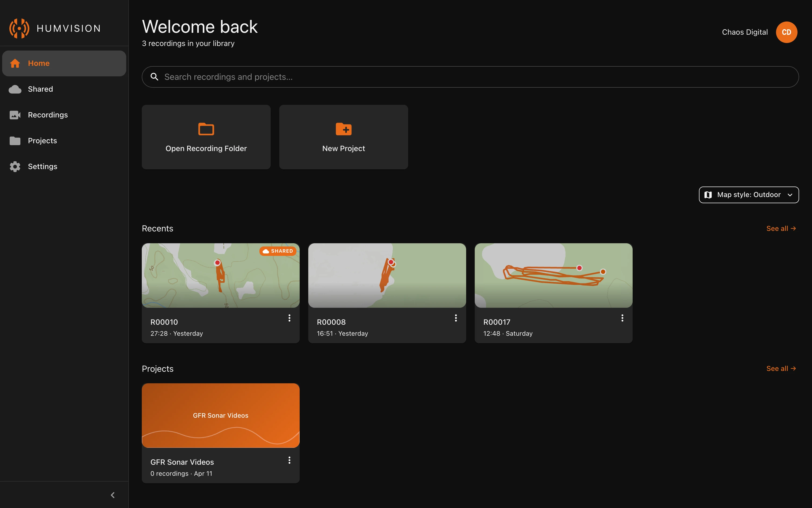
Task: Click the Shared cloud icon in sidebar
Action: (x=15, y=89)
